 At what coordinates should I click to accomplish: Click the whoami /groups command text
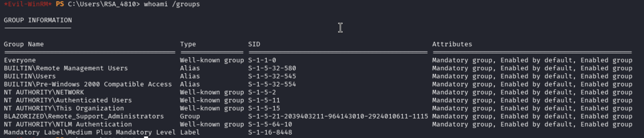pos(172,4)
